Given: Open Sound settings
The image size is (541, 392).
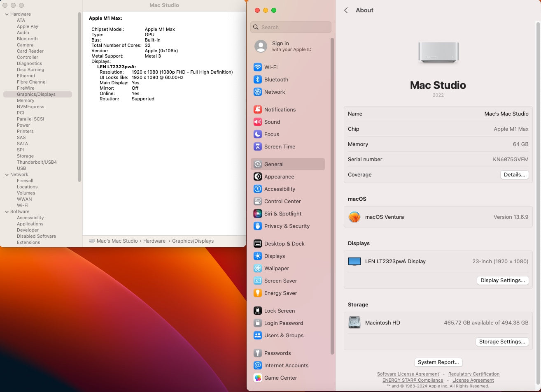Looking at the screenshot, I should 273,122.
